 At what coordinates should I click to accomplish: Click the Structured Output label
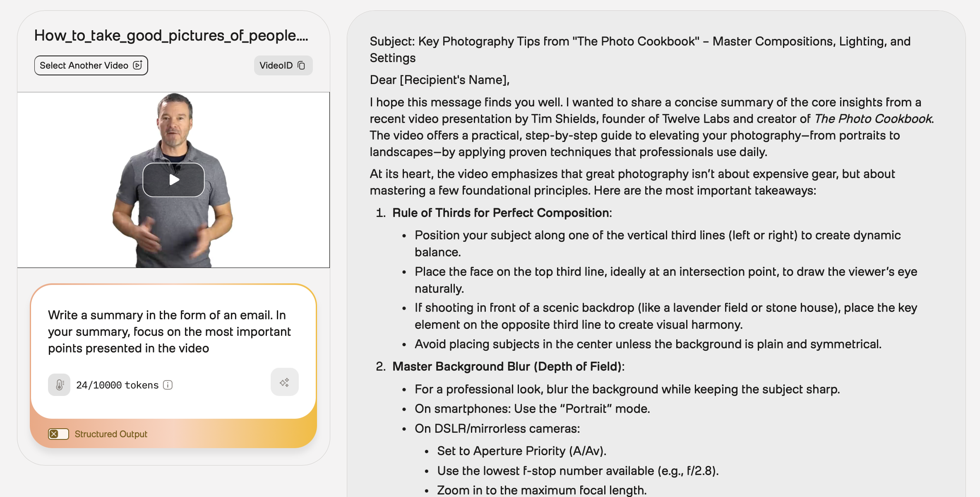111,434
